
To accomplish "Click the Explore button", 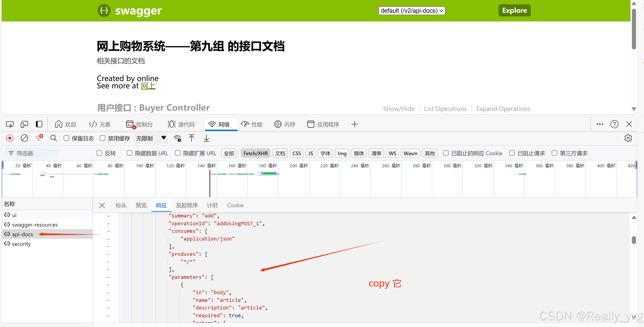I will coord(514,10).
